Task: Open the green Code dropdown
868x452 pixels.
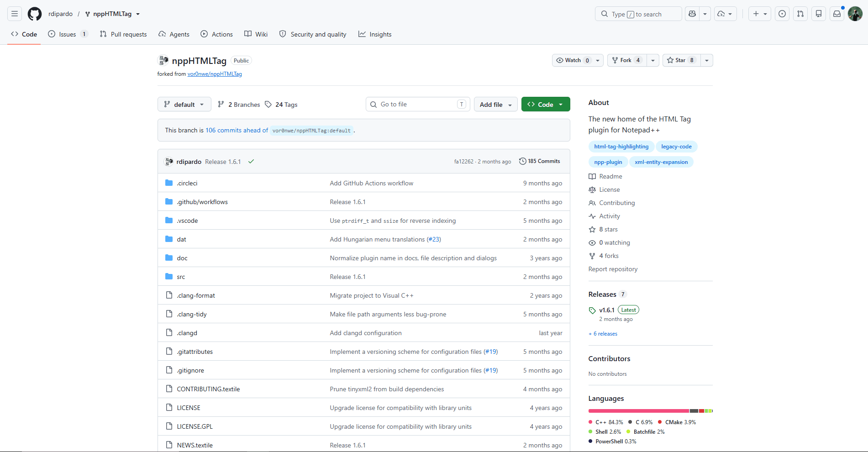Action: click(546, 105)
